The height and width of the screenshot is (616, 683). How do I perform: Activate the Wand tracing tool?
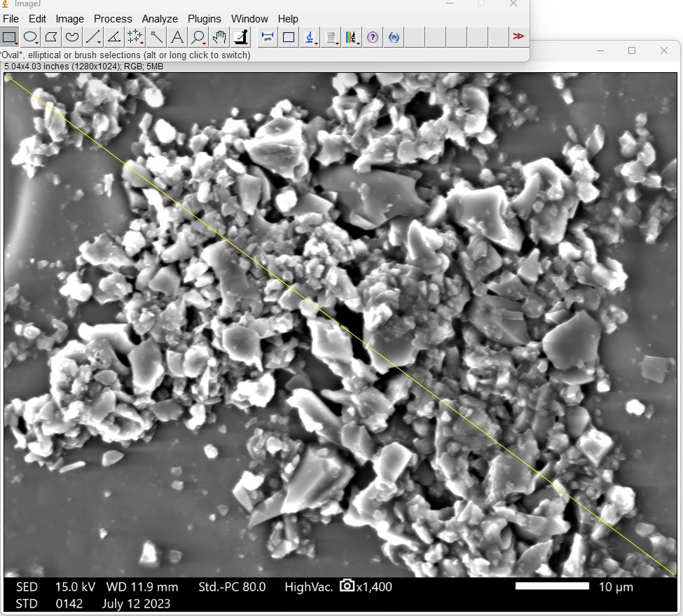[156, 37]
